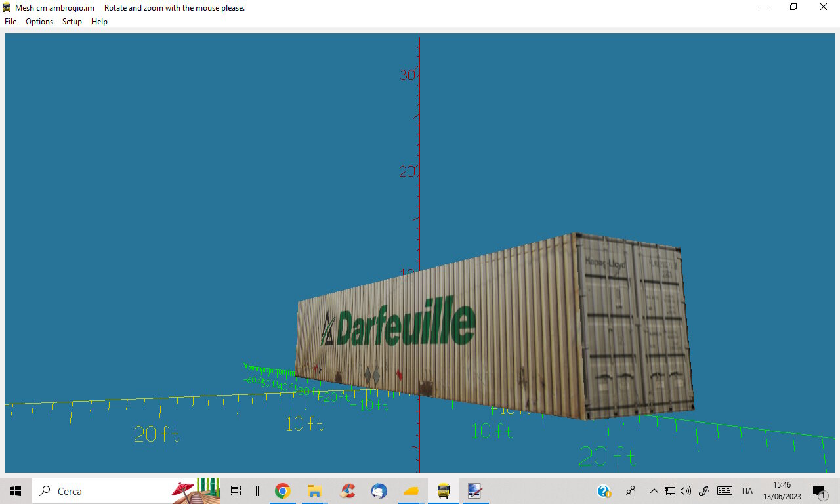The height and width of the screenshot is (504, 840).
Task: Open the Help menu
Action: pos(99,22)
